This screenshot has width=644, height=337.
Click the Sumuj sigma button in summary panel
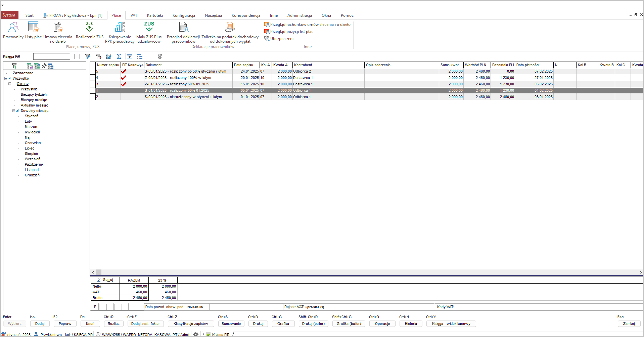(x=105, y=280)
